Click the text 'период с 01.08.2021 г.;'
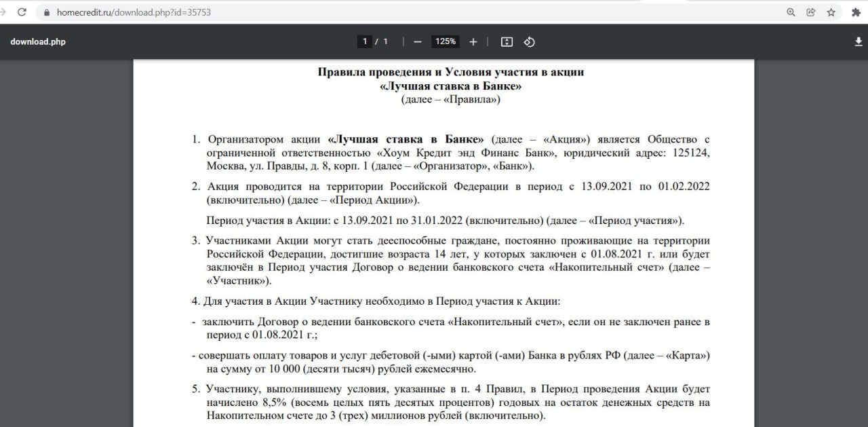This screenshot has height=427, width=868. coord(262,335)
